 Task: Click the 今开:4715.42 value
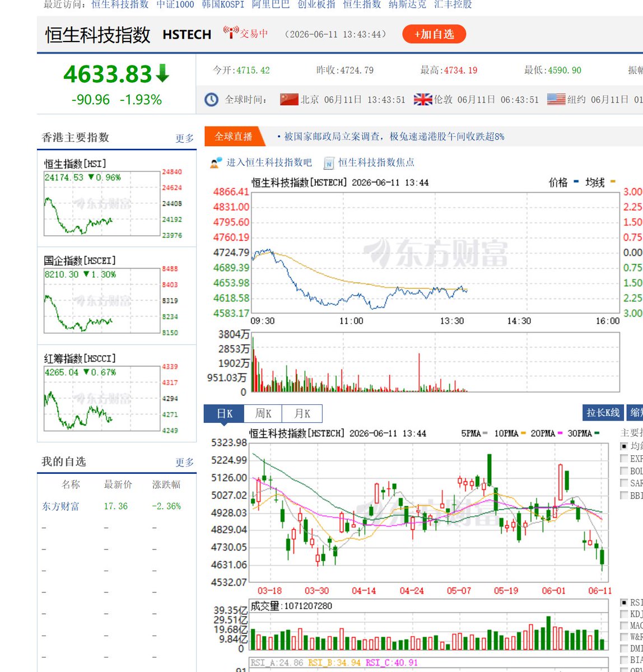[x=241, y=71]
